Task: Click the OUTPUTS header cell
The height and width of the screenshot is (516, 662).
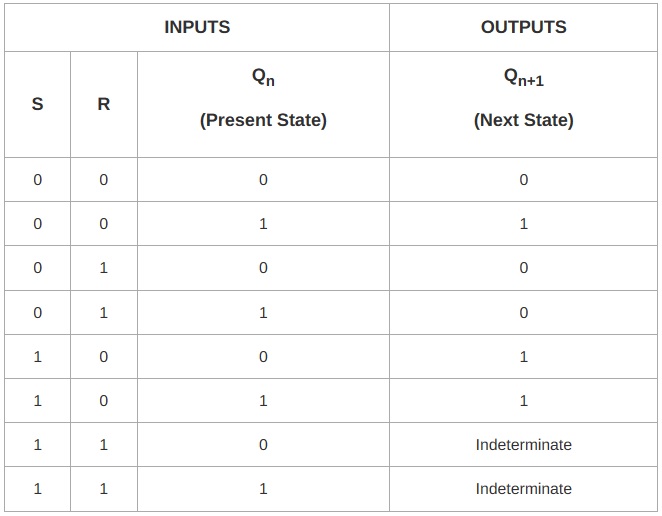Action: (524, 27)
